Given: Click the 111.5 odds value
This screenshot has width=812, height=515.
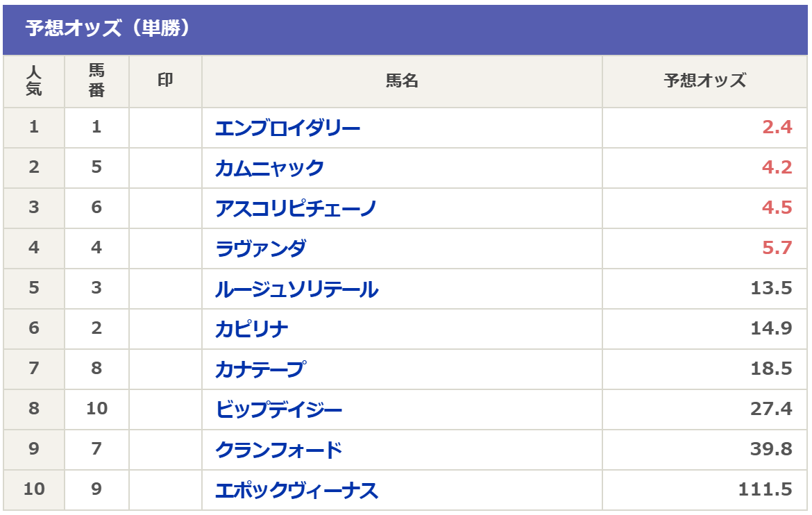Looking at the screenshot, I should point(766,491).
